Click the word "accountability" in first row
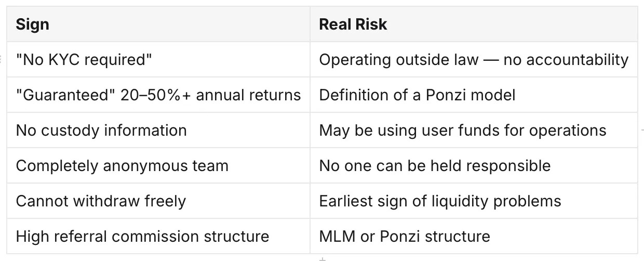 (x=578, y=60)
